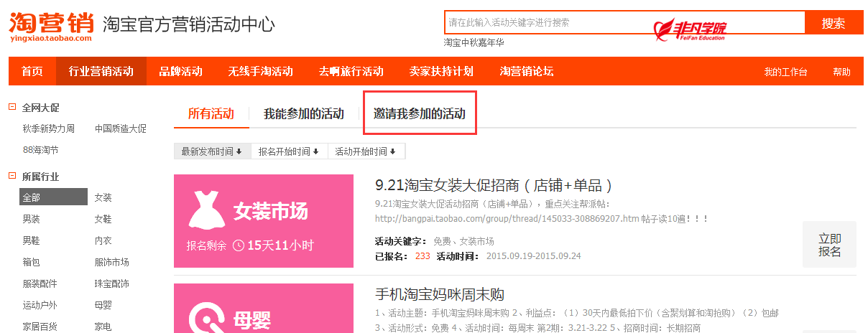This screenshot has height=333, width=868.
Task: Filter by 母婴 industry in sidebar
Action: 103,305
